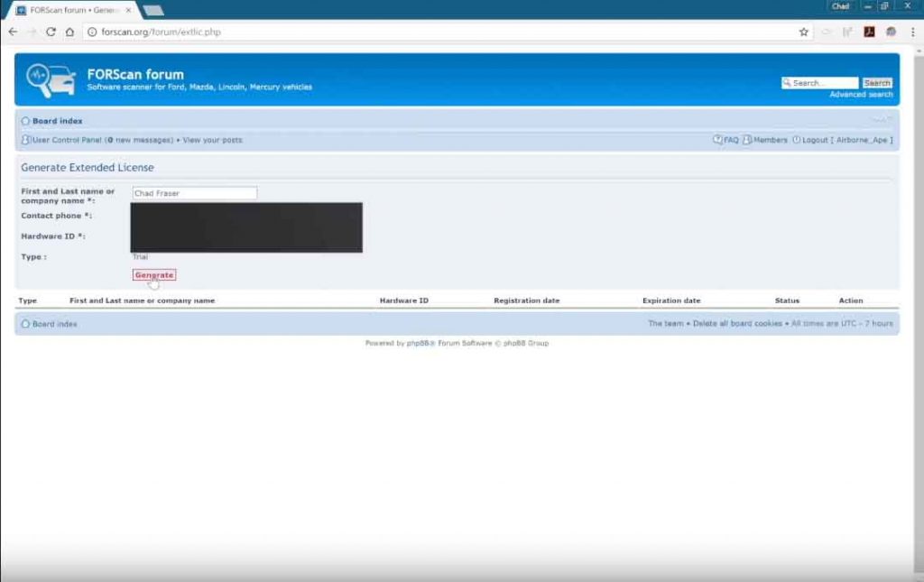Click the Generate button
The width and height of the screenshot is (924, 582).
pos(153,274)
